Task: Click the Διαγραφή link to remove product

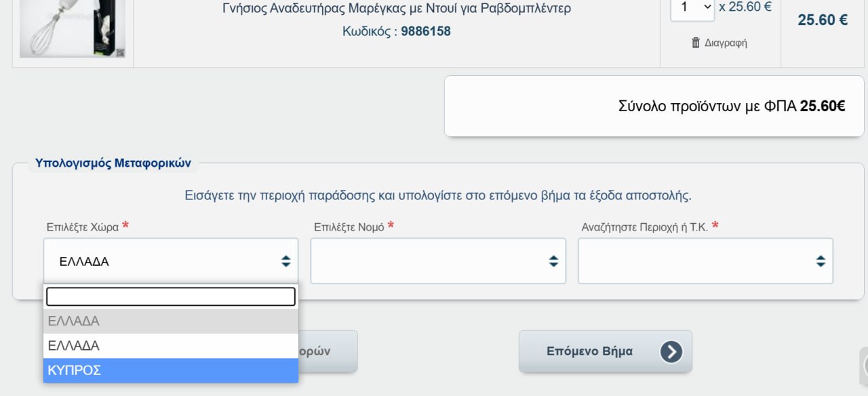Action: pos(725,43)
